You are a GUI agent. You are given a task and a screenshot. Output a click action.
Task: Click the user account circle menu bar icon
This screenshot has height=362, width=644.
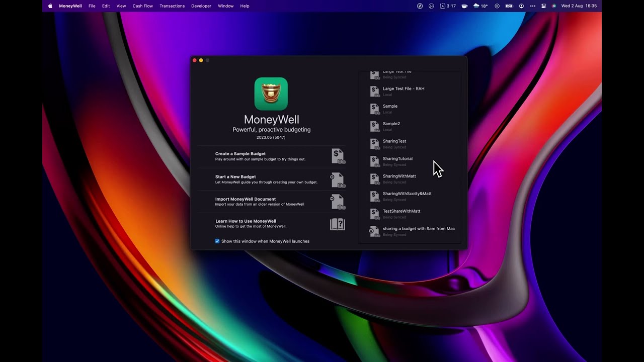click(x=521, y=6)
